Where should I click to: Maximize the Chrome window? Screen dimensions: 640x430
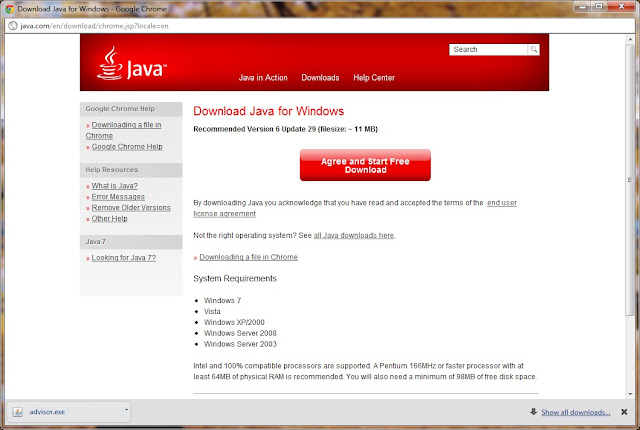click(599, 6)
